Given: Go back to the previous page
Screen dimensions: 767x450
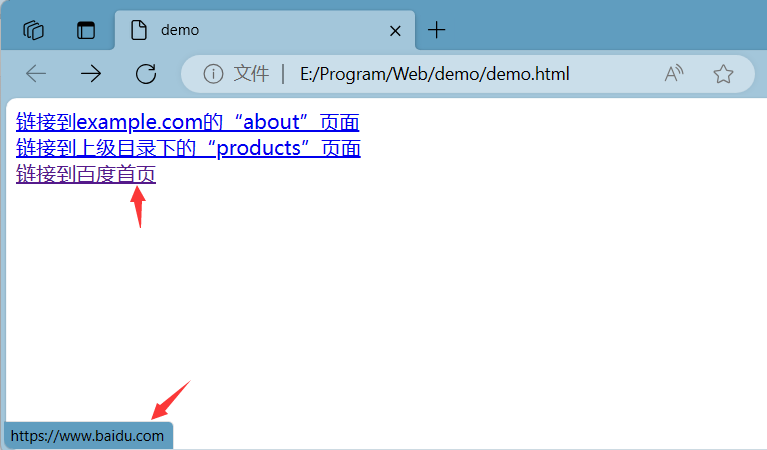Looking at the screenshot, I should click(36, 74).
